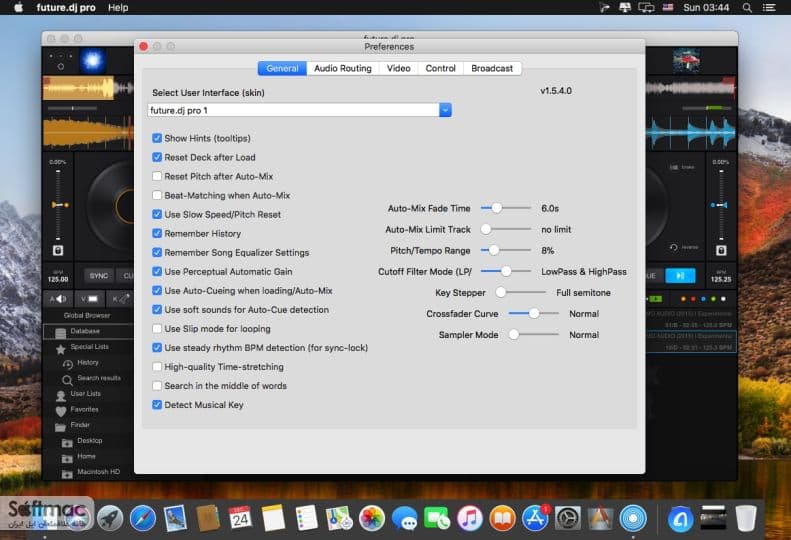Toggle Use Slow Speed/Pitch Reset
Screen dimensions: 791x540
[157, 214]
